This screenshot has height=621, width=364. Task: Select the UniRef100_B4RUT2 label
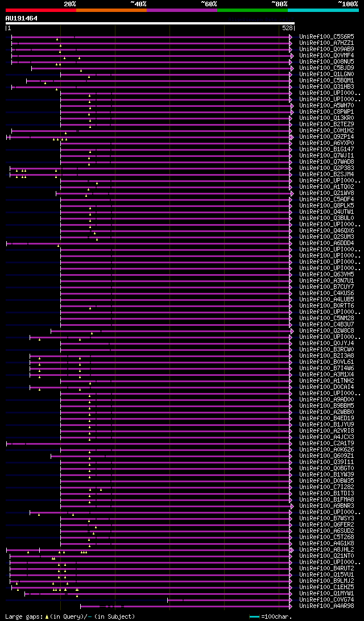point(327,568)
